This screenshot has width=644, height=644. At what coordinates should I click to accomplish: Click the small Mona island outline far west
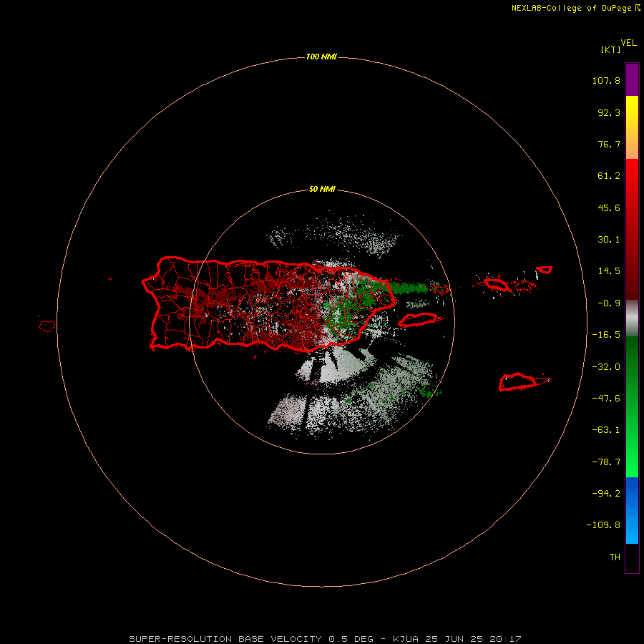[47, 326]
